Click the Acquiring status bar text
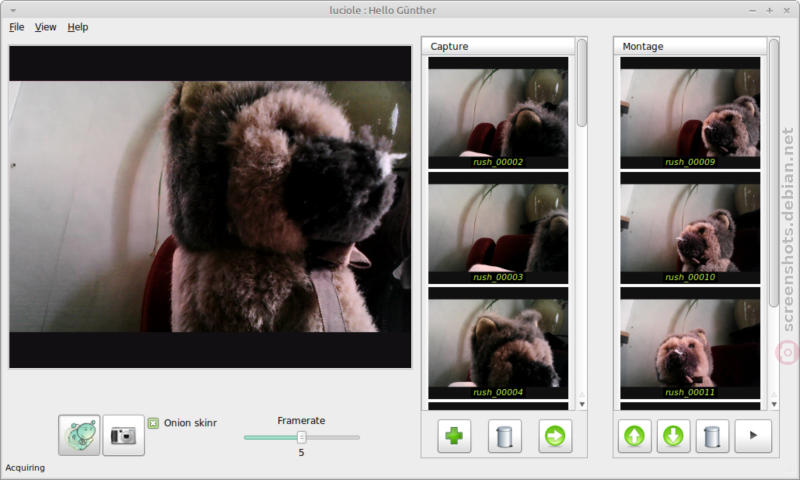Viewport: 800px width, 480px height. 25,468
